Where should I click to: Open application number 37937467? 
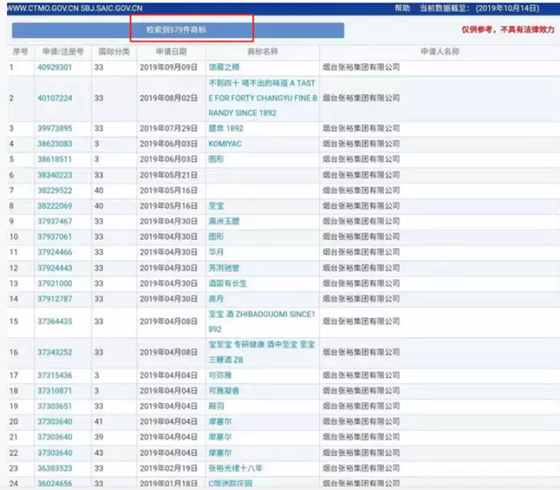click(55, 221)
